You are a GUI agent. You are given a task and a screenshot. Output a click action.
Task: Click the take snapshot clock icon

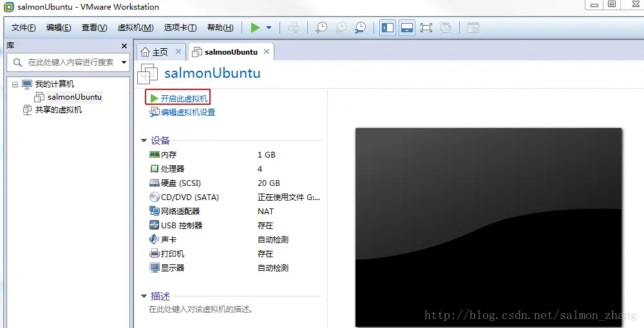point(321,28)
